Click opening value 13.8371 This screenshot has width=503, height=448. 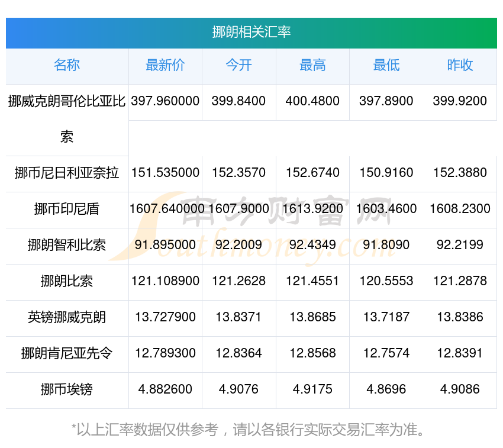click(238, 317)
